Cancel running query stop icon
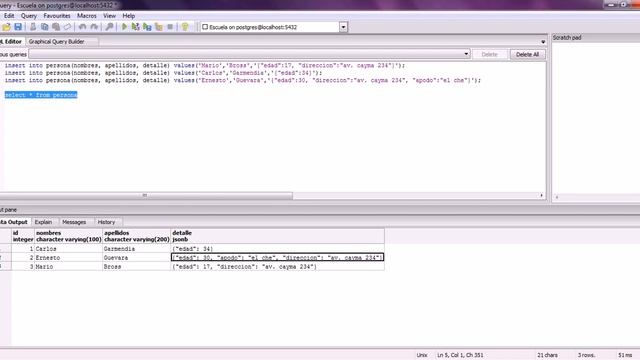This screenshot has width=640, height=360. pyautogui.click(x=170, y=27)
